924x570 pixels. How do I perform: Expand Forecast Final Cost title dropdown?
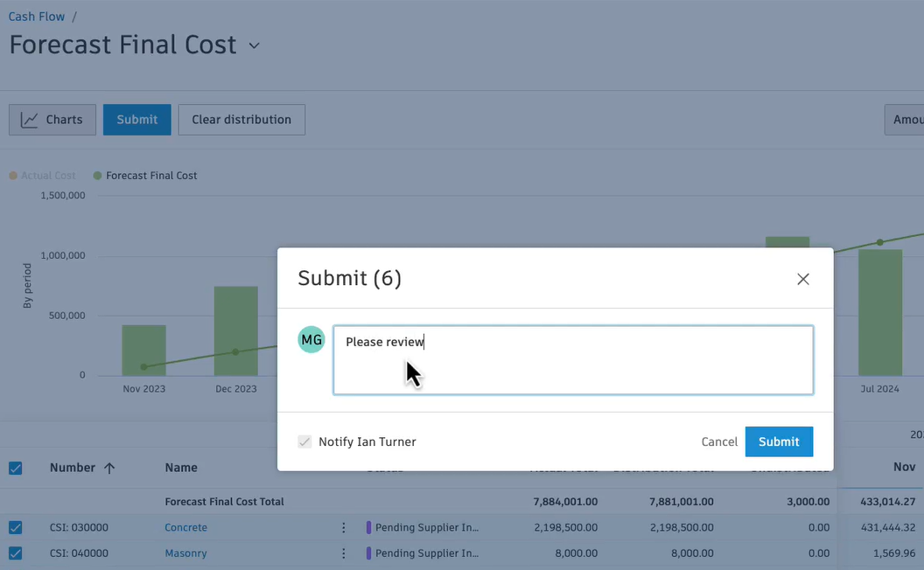click(254, 45)
